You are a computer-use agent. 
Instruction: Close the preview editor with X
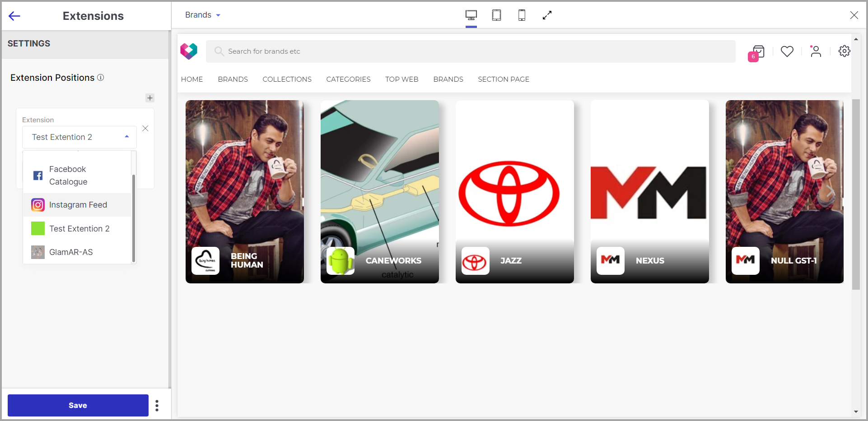[854, 15]
